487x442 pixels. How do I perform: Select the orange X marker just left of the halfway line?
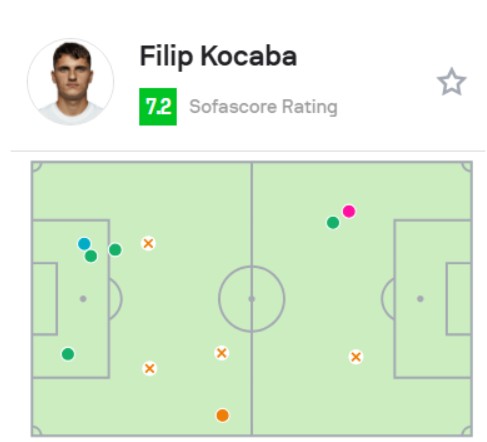(x=222, y=353)
